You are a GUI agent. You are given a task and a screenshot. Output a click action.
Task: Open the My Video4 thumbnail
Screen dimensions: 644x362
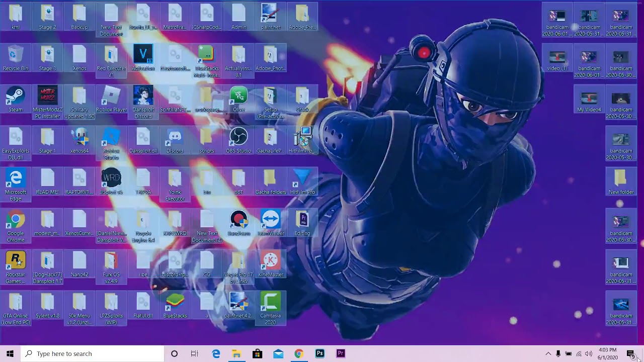tap(589, 99)
